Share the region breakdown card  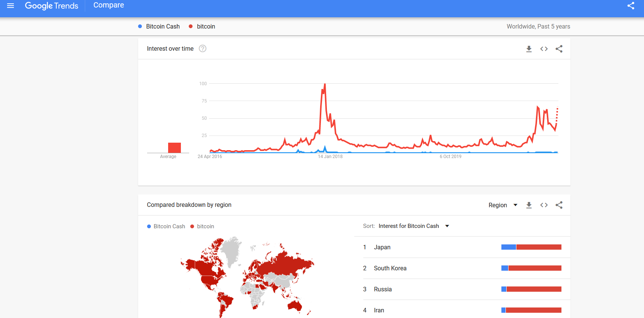coord(559,205)
